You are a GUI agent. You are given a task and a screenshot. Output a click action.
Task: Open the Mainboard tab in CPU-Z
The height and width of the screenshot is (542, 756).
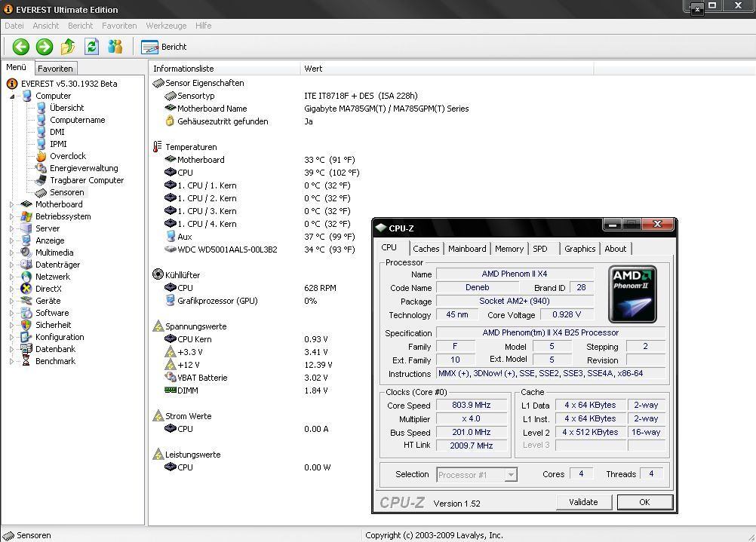(x=467, y=249)
